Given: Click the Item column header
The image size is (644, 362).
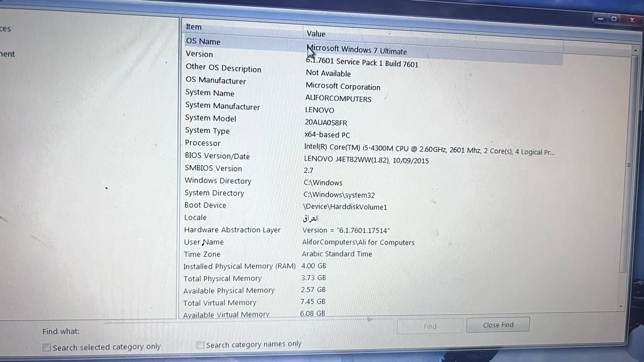Looking at the screenshot, I should 244,28.
